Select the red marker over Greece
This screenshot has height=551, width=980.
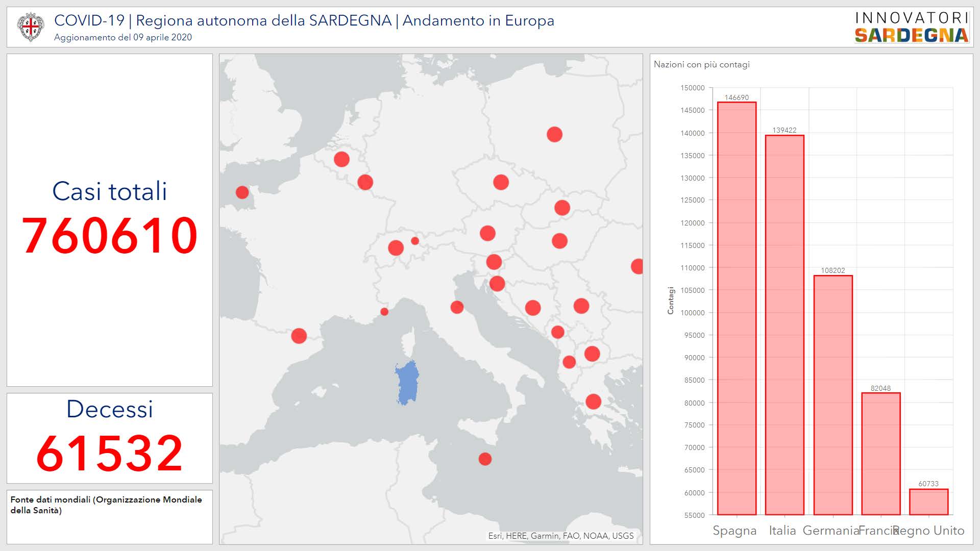pos(593,402)
